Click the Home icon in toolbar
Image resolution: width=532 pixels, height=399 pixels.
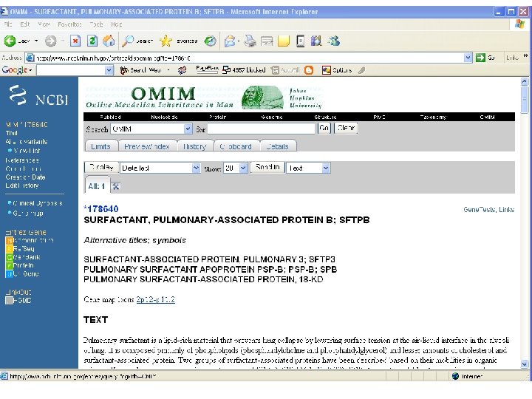point(109,41)
